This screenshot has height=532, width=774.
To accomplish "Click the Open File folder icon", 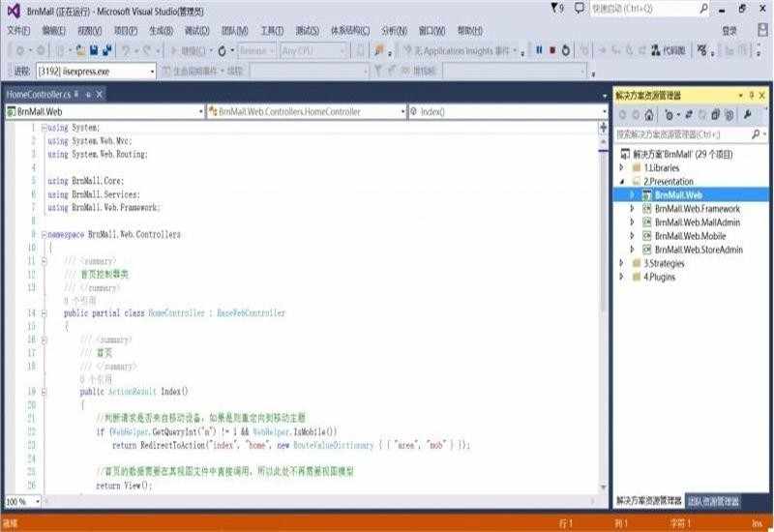I will 81,50.
